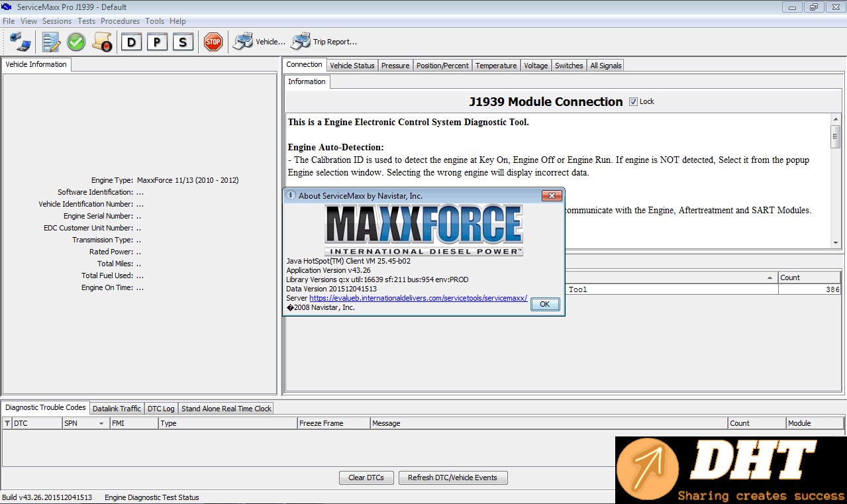The image size is (847, 504).
Task: Switch to the Voltage tab
Action: pyautogui.click(x=536, y=66)
